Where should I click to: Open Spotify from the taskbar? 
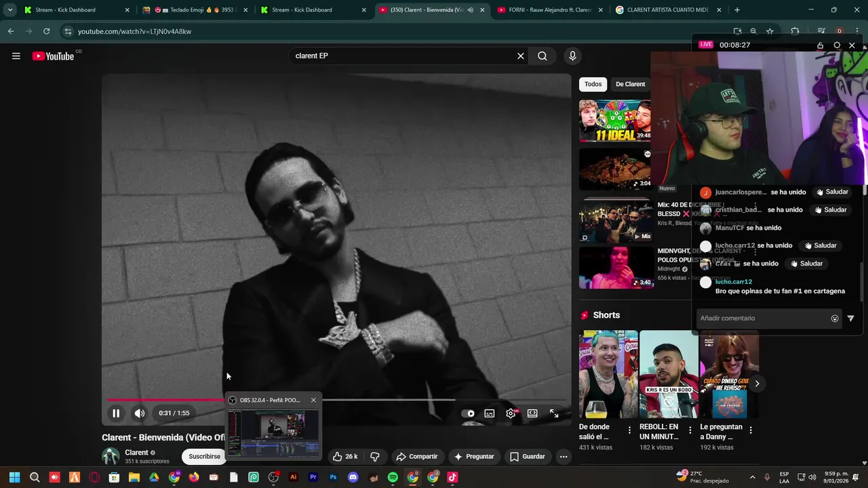point(393,477)
